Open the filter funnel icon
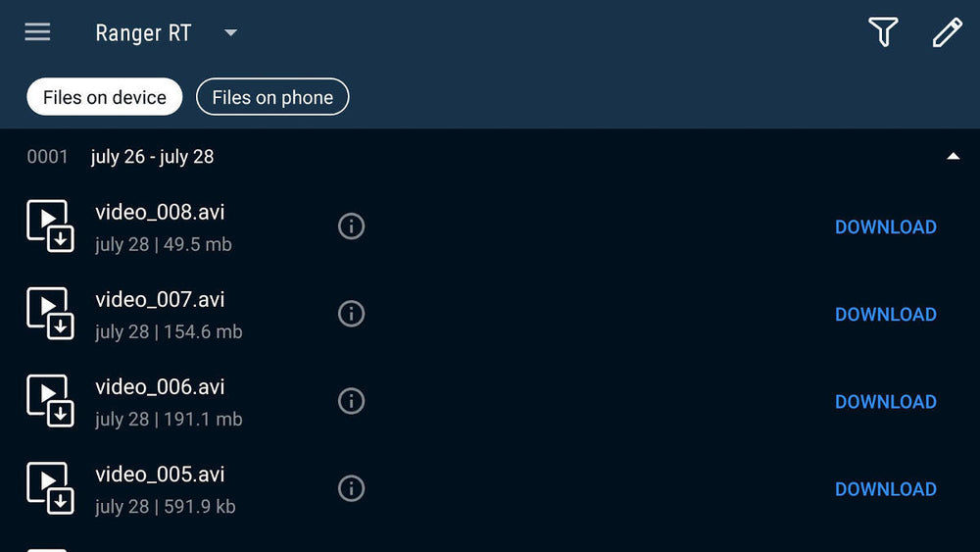The image size is (980, 552). (x=883, y=32)
